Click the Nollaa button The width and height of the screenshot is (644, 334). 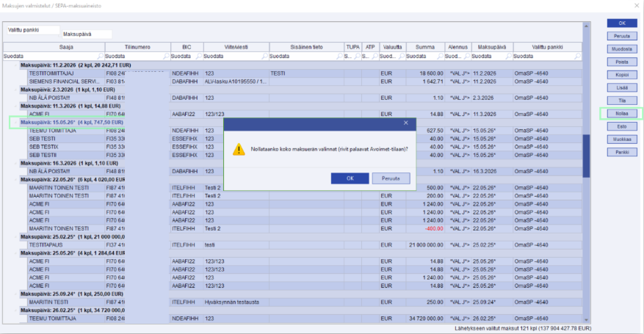(622, 114)
